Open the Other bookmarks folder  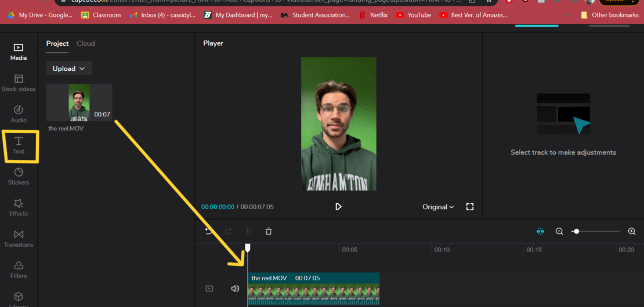point(610,15)
